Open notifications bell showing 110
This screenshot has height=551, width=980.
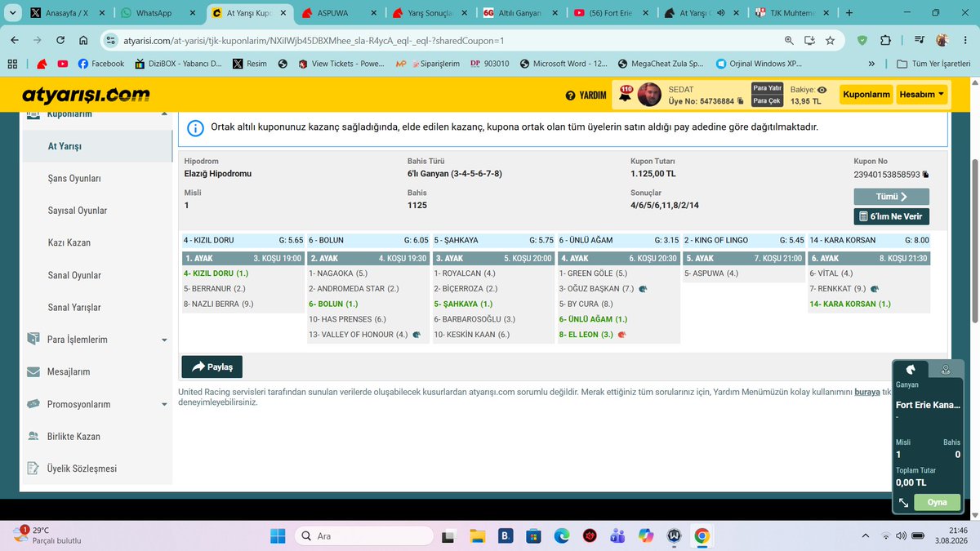point(625,94)
